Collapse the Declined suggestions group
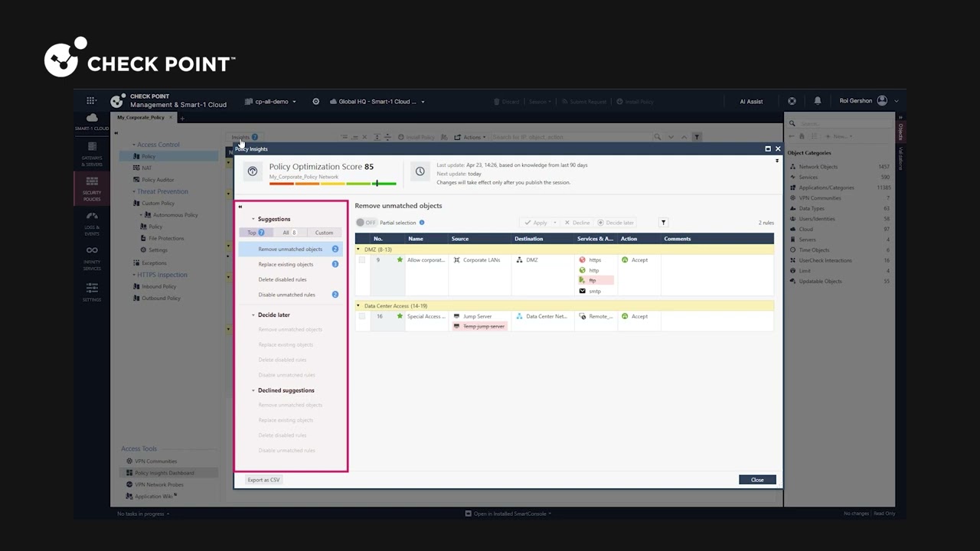The image size is (980, 551). (x=253, y=390)
